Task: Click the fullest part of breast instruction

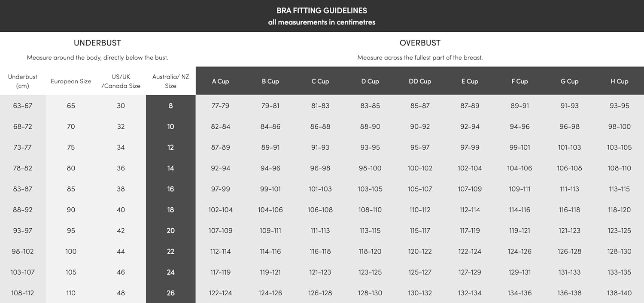Action: [x=420, y=58]
